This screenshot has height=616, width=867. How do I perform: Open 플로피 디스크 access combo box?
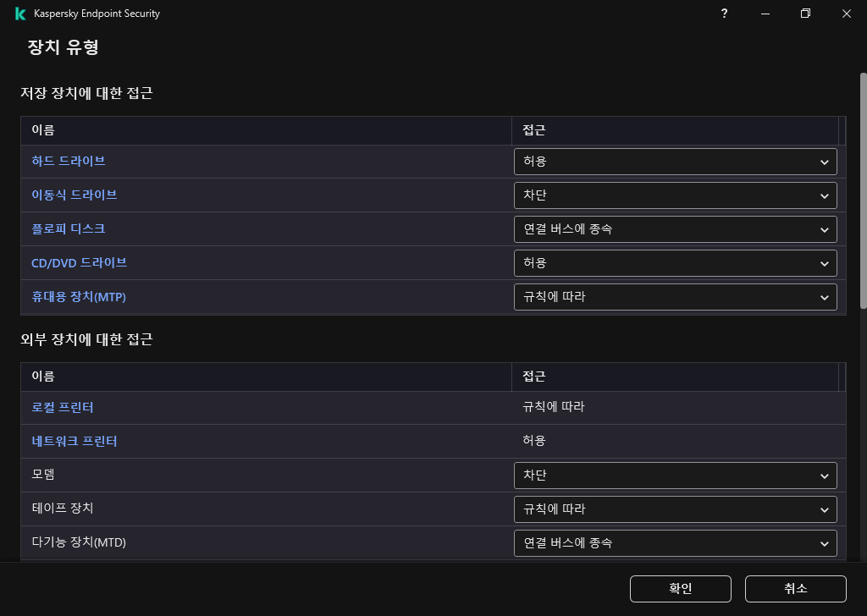pos(675,229)
